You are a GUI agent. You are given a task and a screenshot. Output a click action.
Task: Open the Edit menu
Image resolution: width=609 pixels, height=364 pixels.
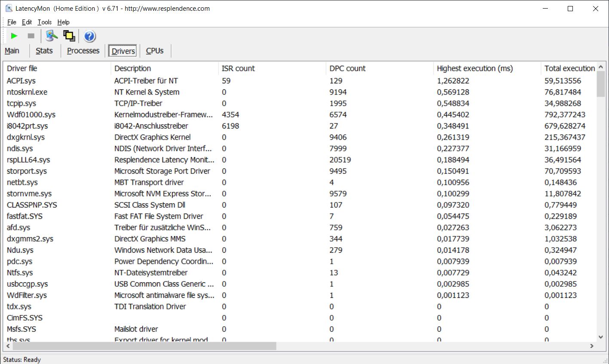[x=27, y=22]
